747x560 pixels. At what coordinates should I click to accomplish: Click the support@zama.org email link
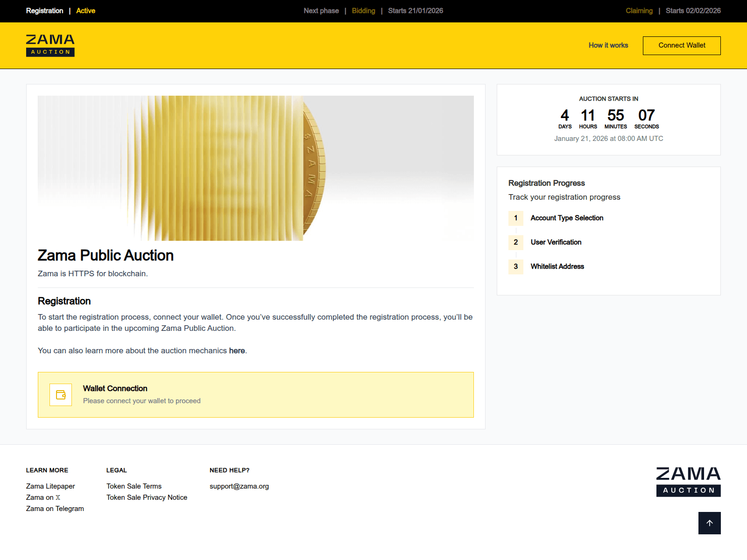pos(239,486)
